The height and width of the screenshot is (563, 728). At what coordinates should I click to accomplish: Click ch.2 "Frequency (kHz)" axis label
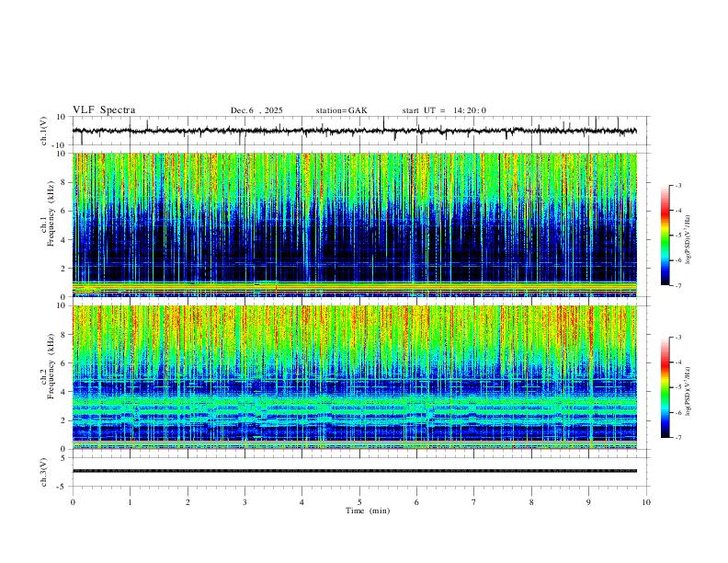(49, 366)
